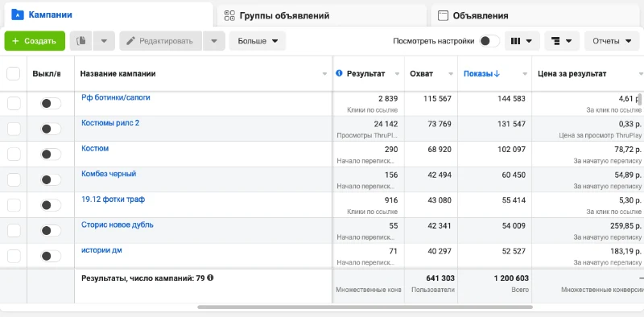Tick the checkbox in the Костюм row
The image size is (644, 317).
(x=14, y=154)
